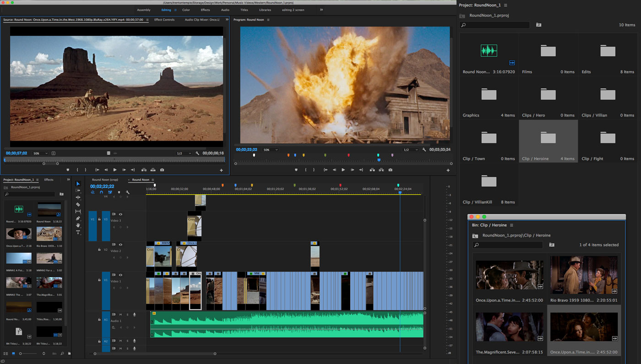The image size is (641, 364).
Task: Open Effect Controls tab
Action: tap(164, 20)
